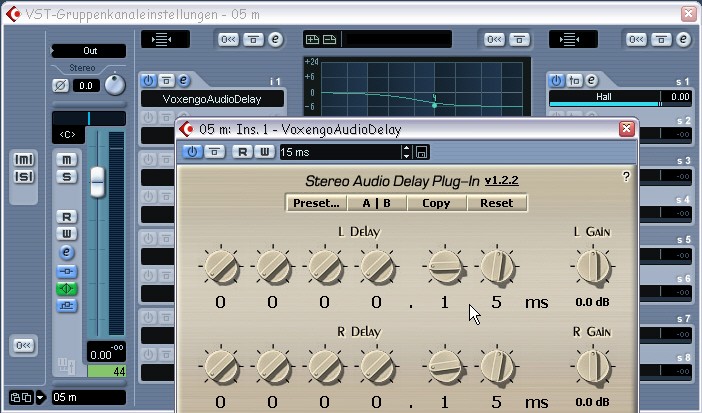The image size is (702, 413).
Task: Click the e button on send s1
Action: [x=591, y=81]
